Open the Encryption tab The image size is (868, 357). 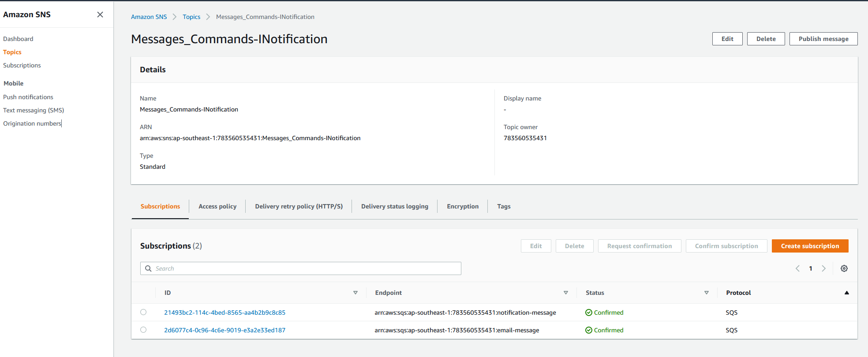tap(463, 206)
